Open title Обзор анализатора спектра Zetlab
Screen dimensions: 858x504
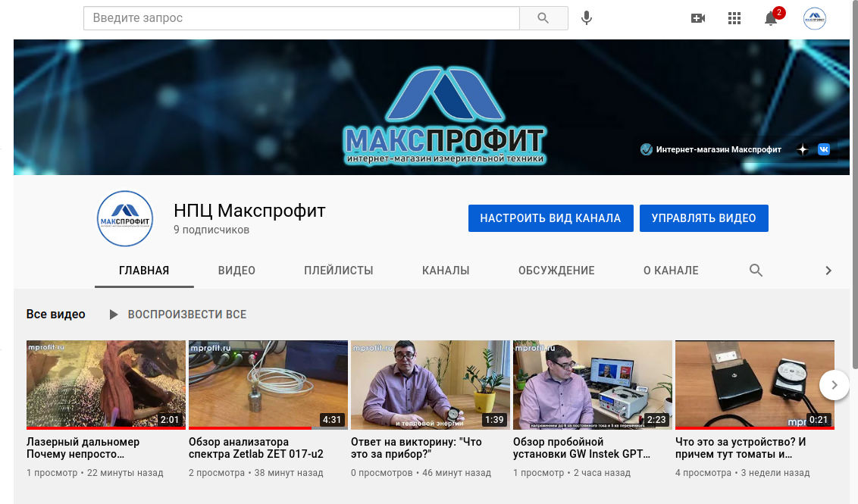point(256,448)
